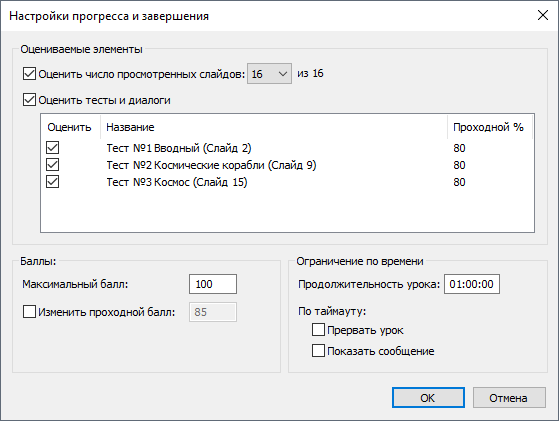Click the 'Отмена' button
This screenshot has height=421, width=559.
click(x=509, y=397)
